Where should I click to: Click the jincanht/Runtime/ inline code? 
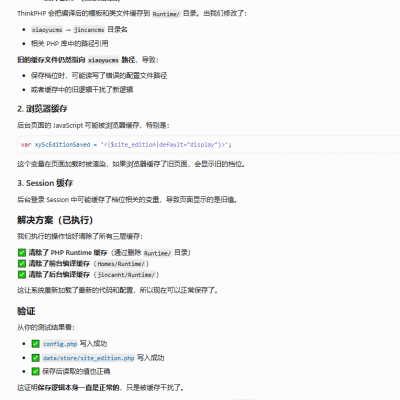(x=126, y=275)
